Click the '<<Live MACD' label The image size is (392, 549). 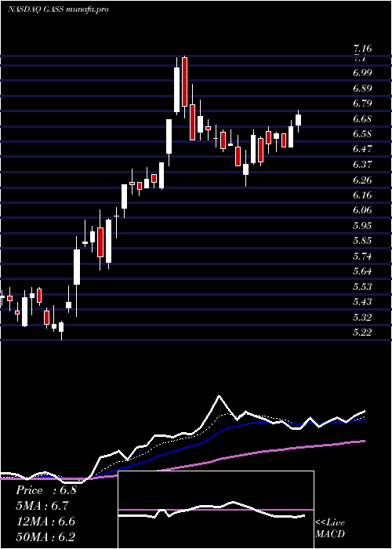point(330,529)
